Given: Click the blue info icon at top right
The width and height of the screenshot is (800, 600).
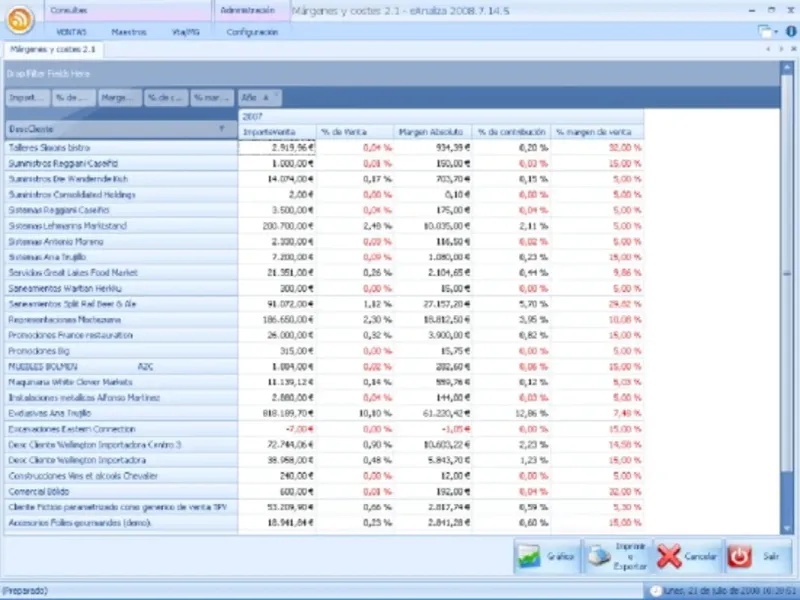Looking at the screenshot, I should 791,31.
